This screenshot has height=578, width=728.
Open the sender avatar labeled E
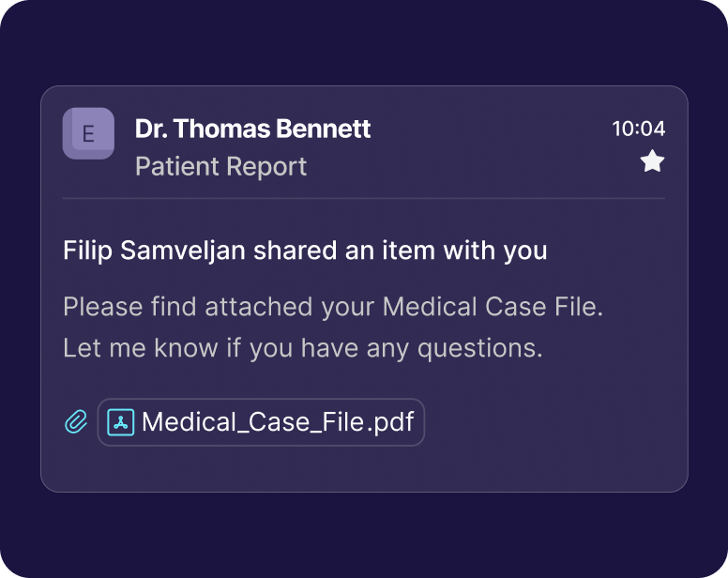[x=88, y=133]
